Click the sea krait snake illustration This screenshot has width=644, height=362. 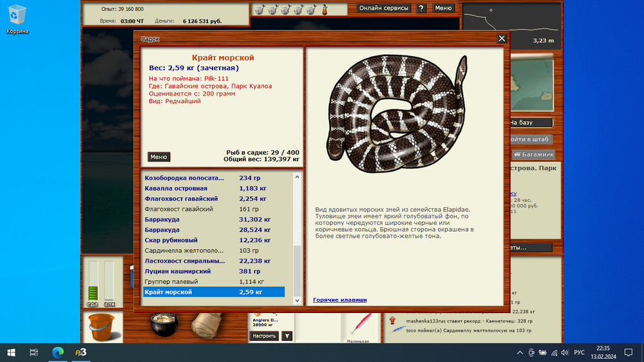tap(397, 113)
